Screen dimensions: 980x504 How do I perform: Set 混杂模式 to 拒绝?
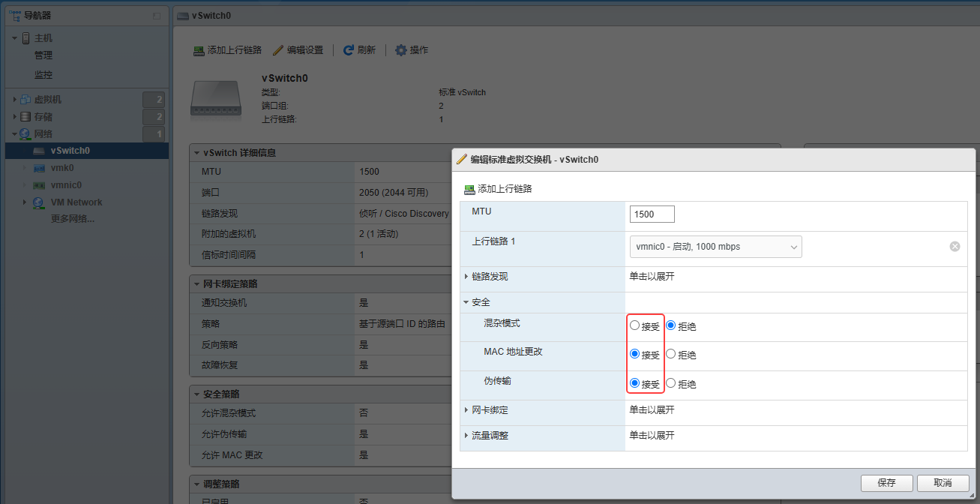coord(671,326)
